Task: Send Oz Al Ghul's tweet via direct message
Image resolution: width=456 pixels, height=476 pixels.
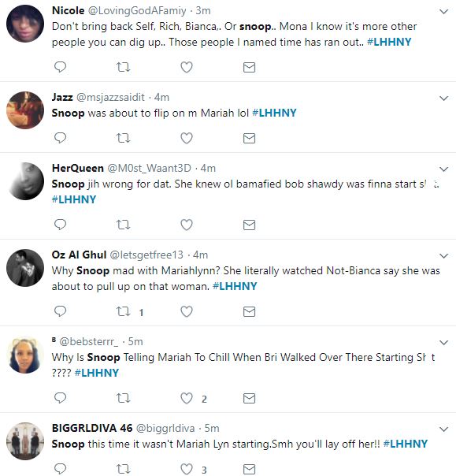Action: click(x=249, y=311)
